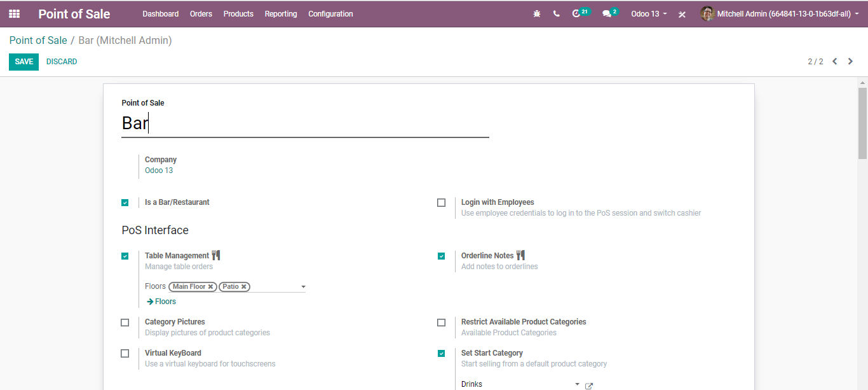Viewport: 868px width, 390px height.
Task: Follow the Floors arrow link
Action: click(x=161, y=302)
